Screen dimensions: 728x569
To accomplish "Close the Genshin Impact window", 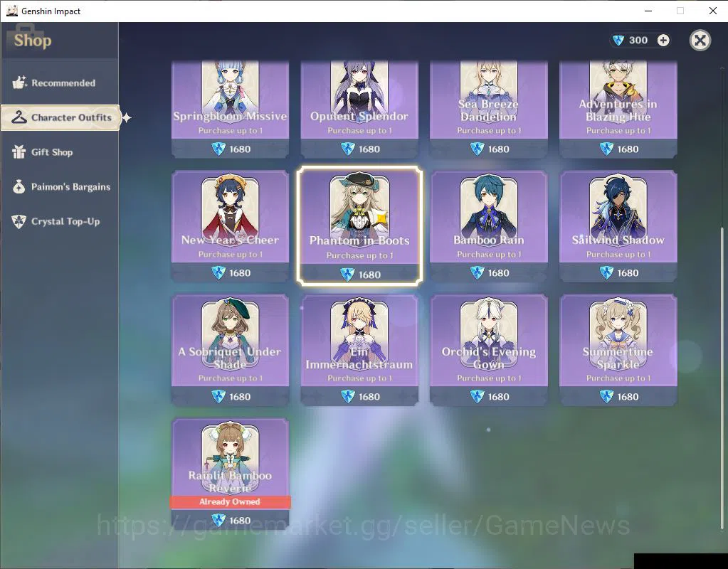I will (x=713, y=11).
